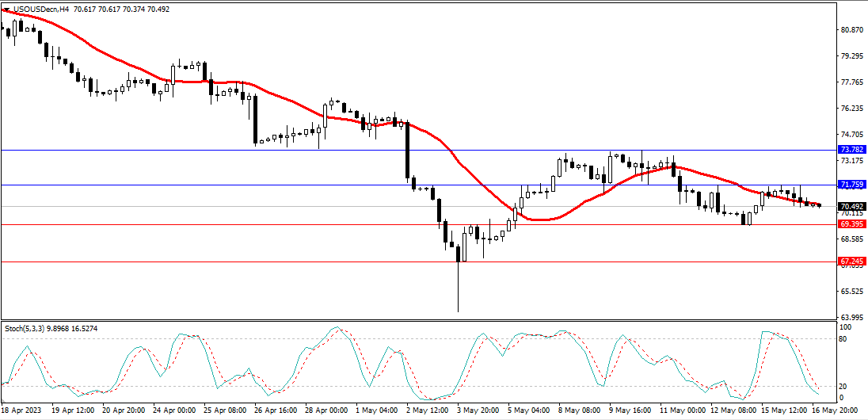Screen dimensions: 868x420
Task: Select the 73.782 horizontal resistance line
Action: 418,150
